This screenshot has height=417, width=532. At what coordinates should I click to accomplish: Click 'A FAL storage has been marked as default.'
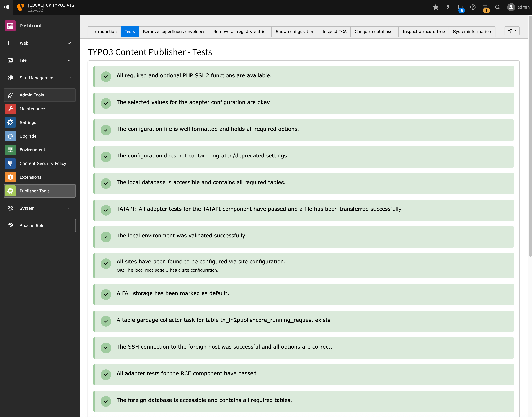(173, 293)
